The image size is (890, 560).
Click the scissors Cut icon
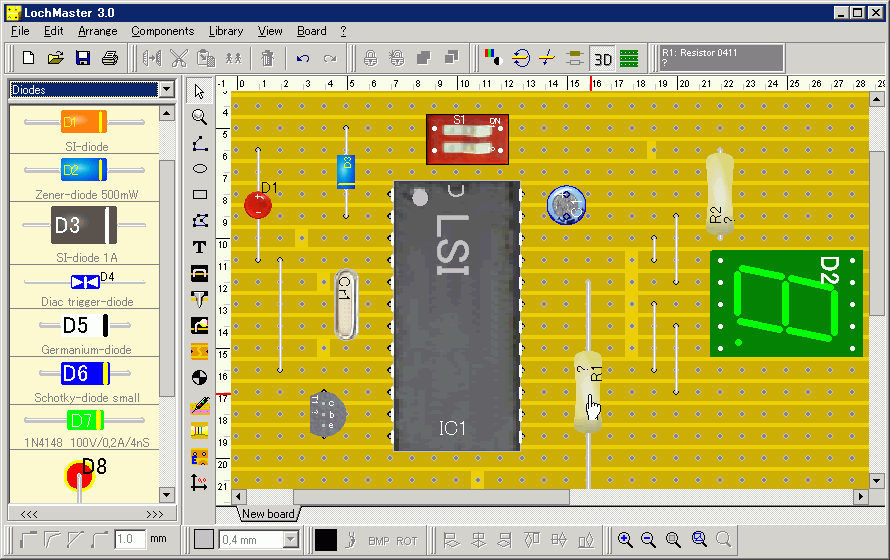pyautogui.click(x=179, y=58)
